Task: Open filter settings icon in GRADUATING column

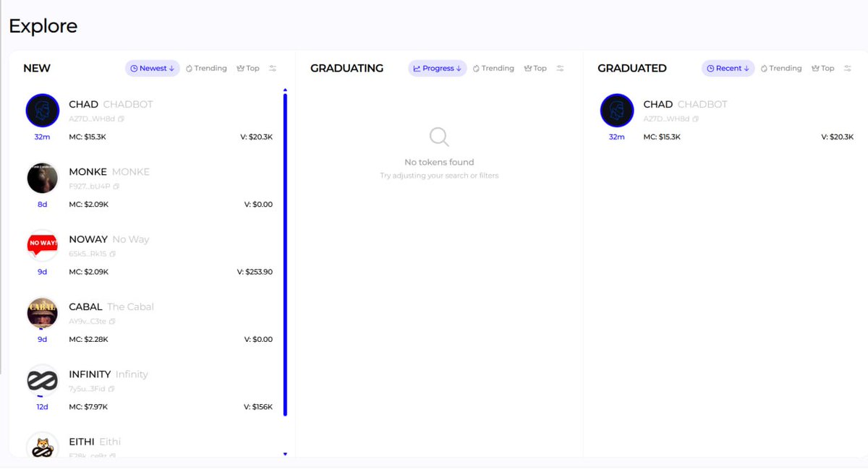Action: click(561, 69)
